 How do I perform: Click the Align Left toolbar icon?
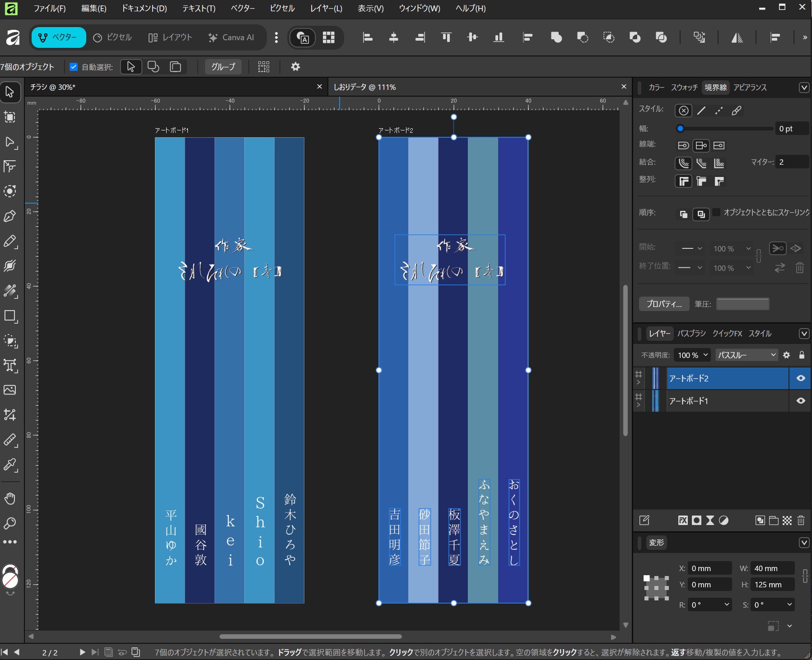tap(368, 37)
